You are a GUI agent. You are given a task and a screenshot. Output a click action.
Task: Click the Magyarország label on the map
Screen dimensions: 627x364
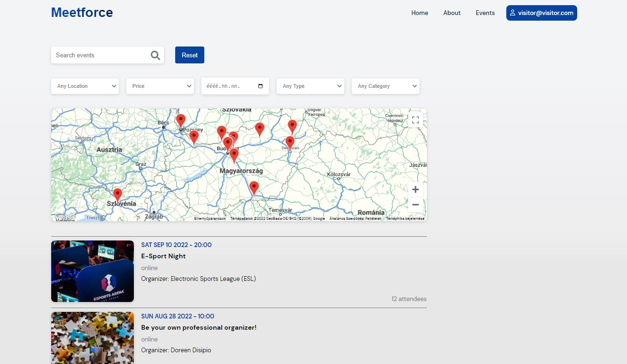pyautogui.click(x=241, y=171)
